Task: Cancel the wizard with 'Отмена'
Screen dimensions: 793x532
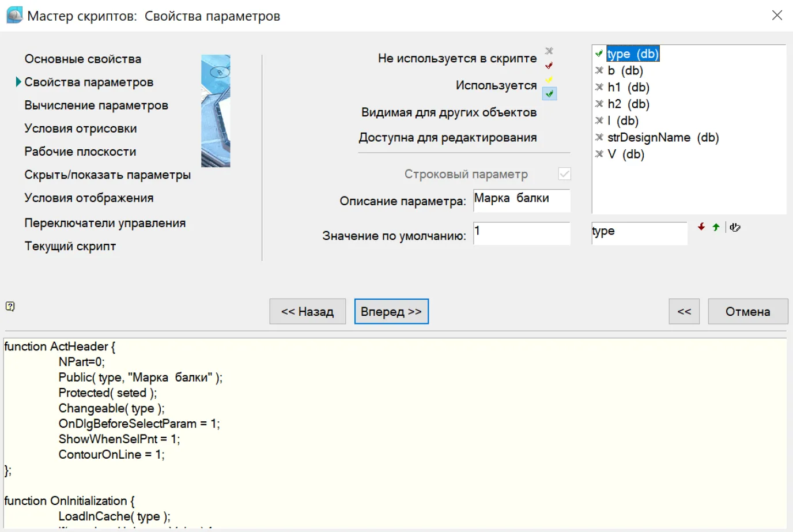Action: [x=747, y=312]
